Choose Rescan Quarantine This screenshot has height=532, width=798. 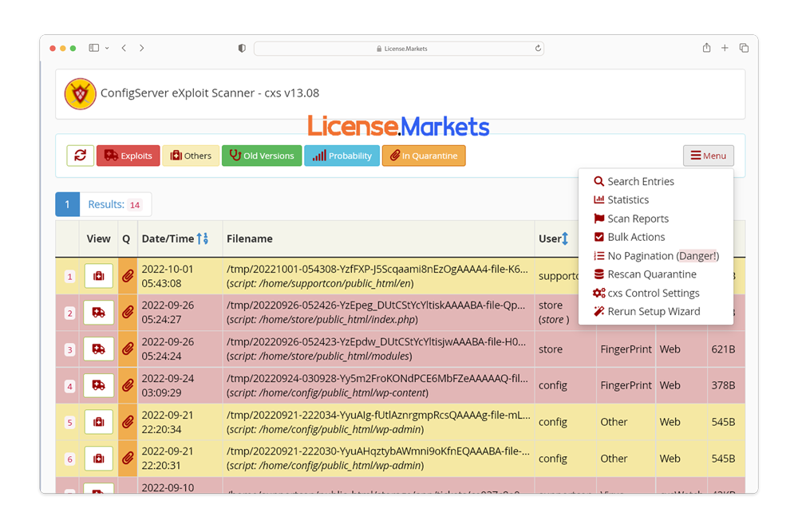645,274
